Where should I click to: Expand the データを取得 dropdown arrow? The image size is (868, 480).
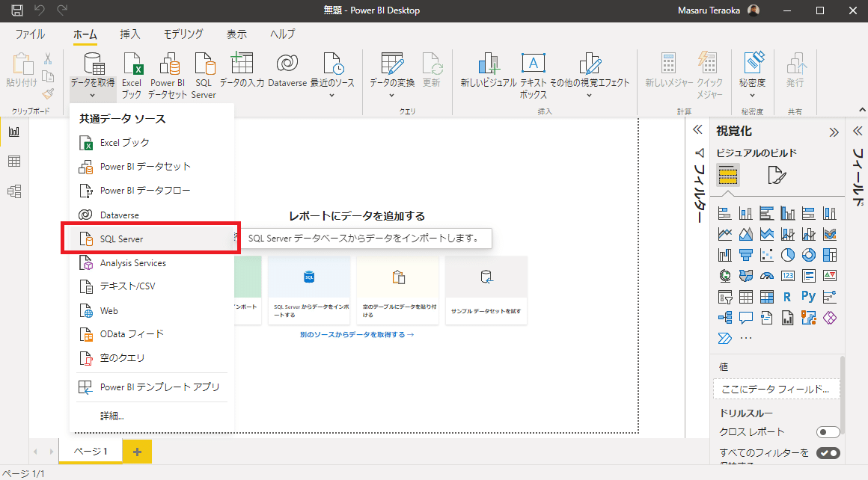click(93, 95)
